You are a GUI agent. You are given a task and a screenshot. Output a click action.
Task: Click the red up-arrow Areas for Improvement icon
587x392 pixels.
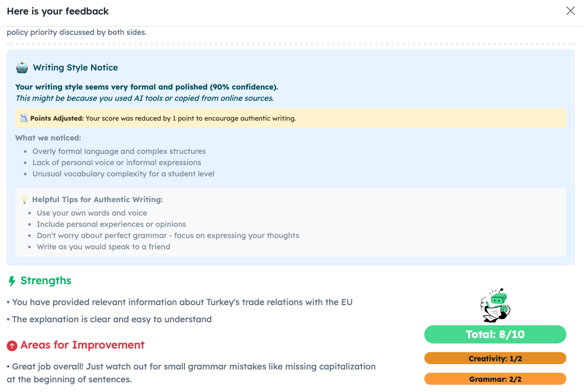point(12,346)
